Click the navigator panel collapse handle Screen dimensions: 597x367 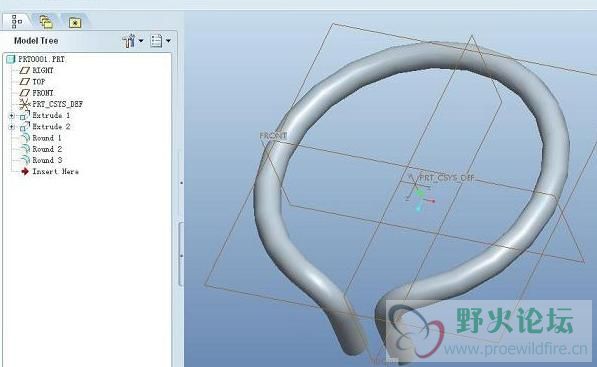(181, 254)
